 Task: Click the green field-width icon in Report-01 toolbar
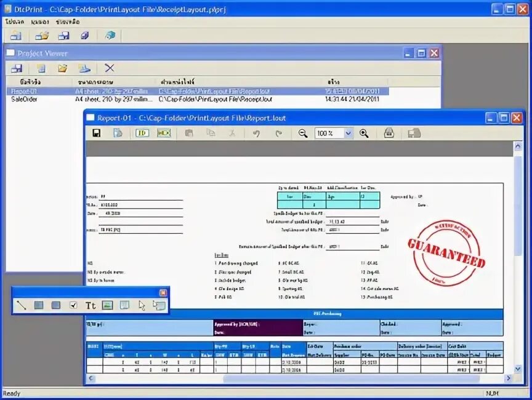pyautogui.click(x=164, y=133)
